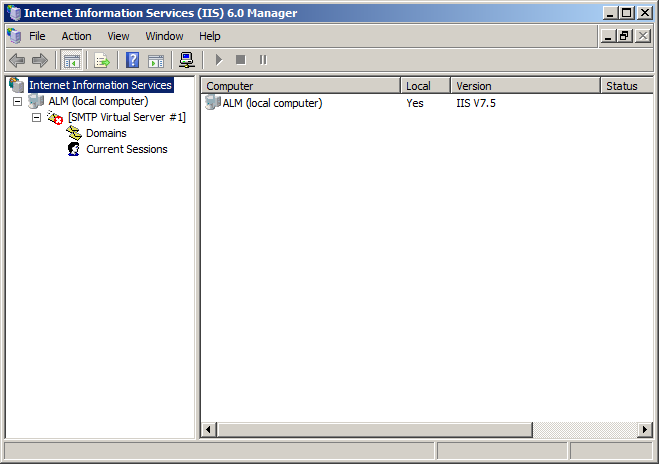Image resolution: width=659 pixels, height=464 pixels.
Task: Click the Back arrow toolbar button
Action: tap(17, 61)
